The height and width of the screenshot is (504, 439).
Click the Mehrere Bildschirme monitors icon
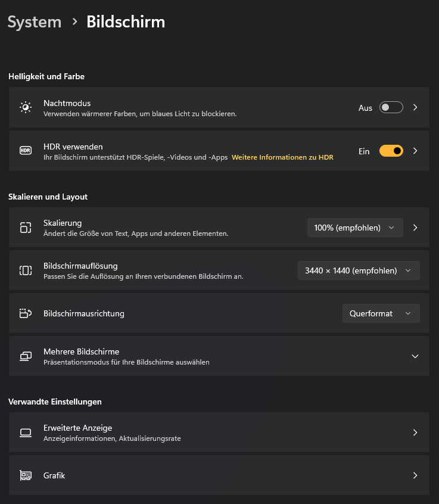pos(25,356)
